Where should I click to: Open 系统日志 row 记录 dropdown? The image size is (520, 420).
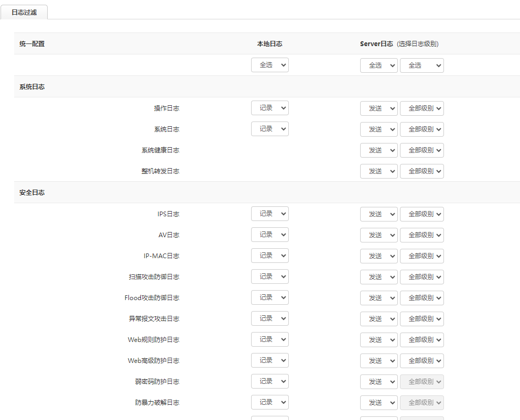[x=270, y=129]
